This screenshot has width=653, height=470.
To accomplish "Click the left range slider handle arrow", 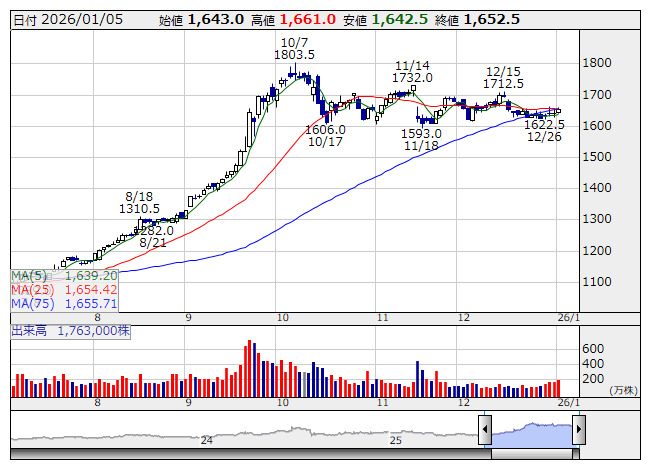I will point(485,429).
